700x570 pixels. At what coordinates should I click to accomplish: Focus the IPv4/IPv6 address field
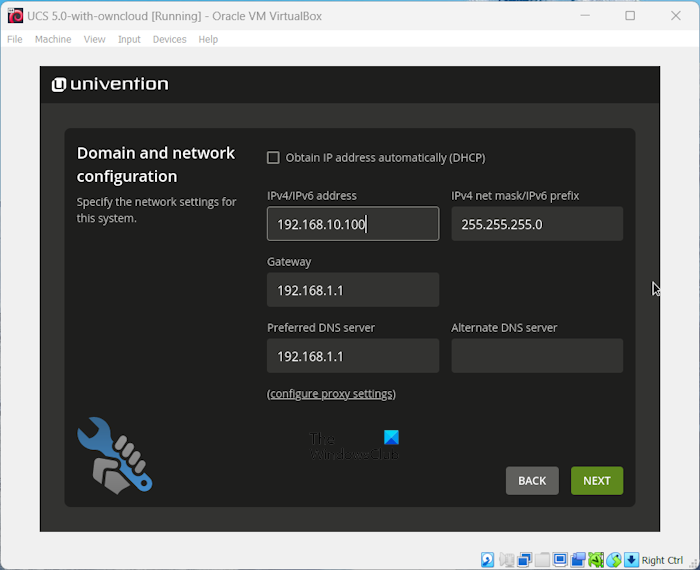(x=353, y=224)
